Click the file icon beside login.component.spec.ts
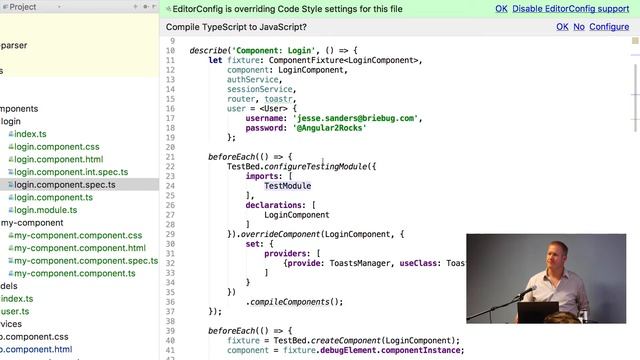Screen dimensions: 640x360 pyautogui.click(x=11, y=184)
